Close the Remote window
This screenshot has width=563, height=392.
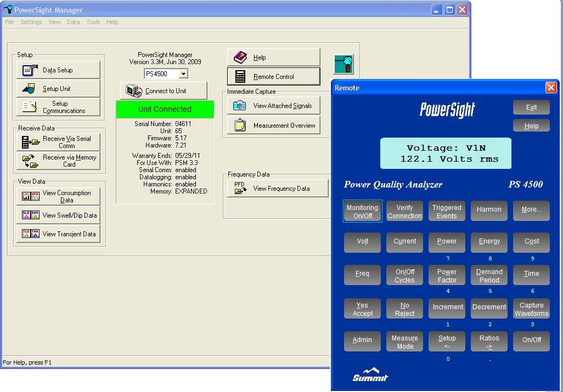pyautogui.click(x=551, y=88)
